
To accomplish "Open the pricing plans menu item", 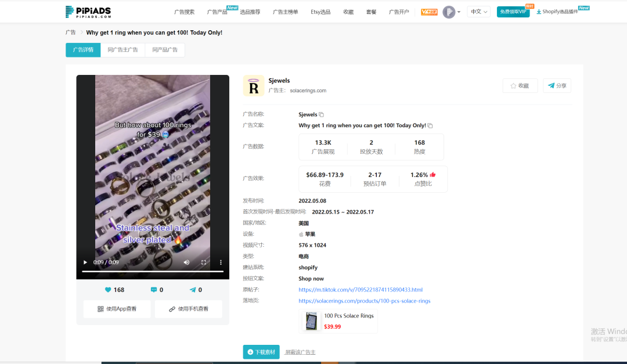I will (x=371, y=12).
